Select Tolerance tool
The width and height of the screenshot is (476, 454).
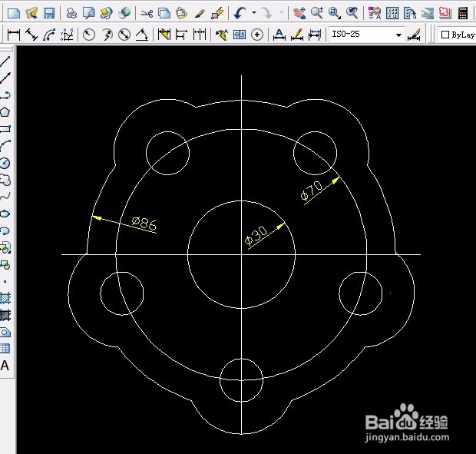[240, 35]
